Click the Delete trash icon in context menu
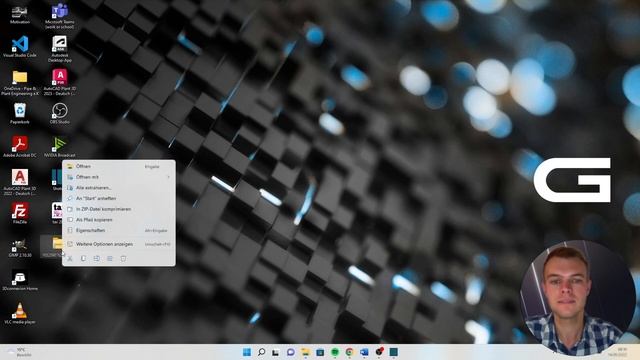Image resolution: width=640 pixels, height=360 pixels. point(123,258)
